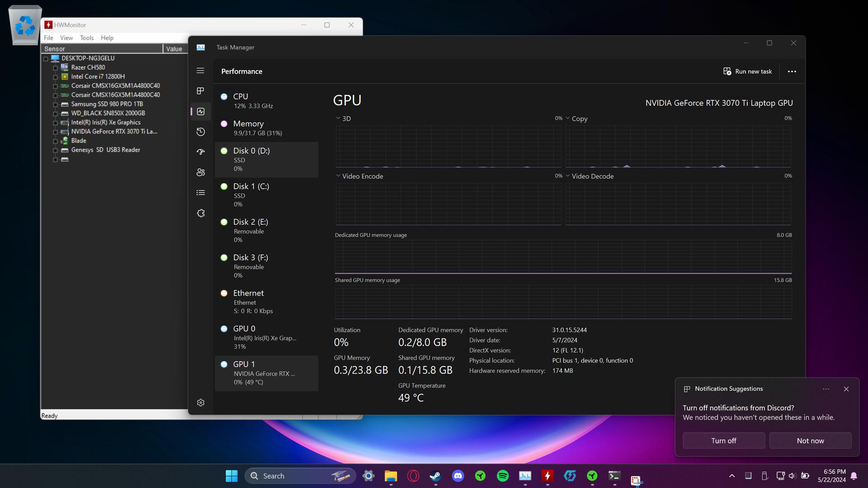Show hidden tray icons chevron
Viewport: 868px width, 488px height.
[x=732, y=476]
